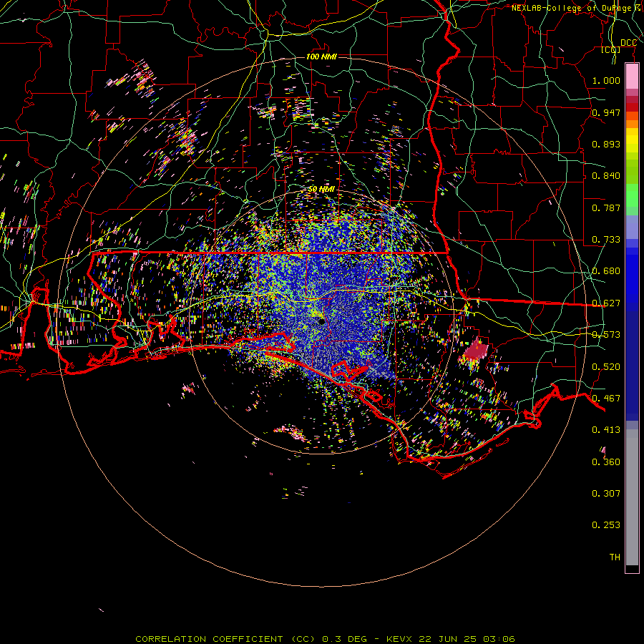The image size is (644, 644).
Task: Click the TH threshold label on scale
Action: click(615, 557)
